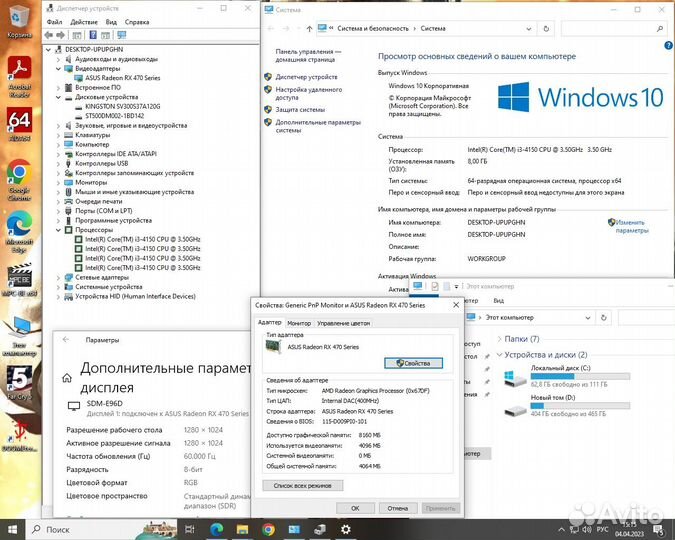Open Edge from the taskbar
Screen dimensions: 675x540
pyautogui.click(x=217, y=529)
